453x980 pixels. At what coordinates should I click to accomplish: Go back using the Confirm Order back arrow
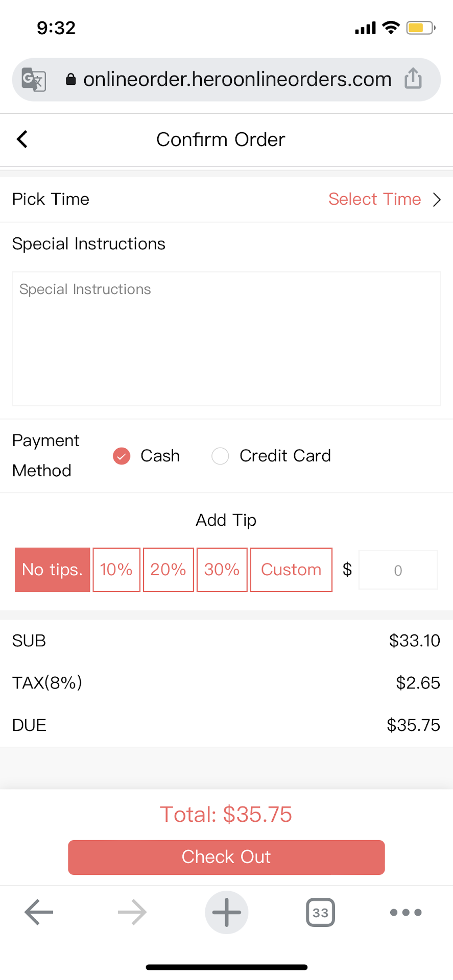22,139
